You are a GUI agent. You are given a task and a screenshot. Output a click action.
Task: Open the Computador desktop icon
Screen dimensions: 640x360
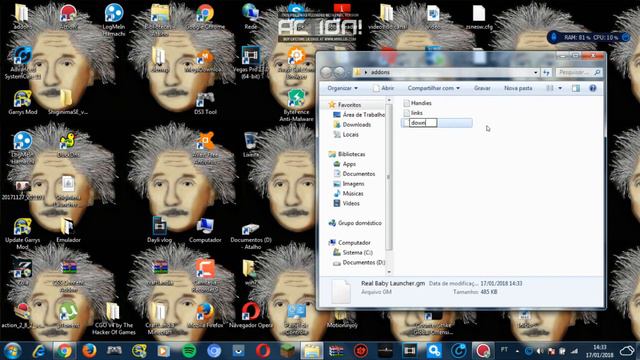(x=205, y=231)
